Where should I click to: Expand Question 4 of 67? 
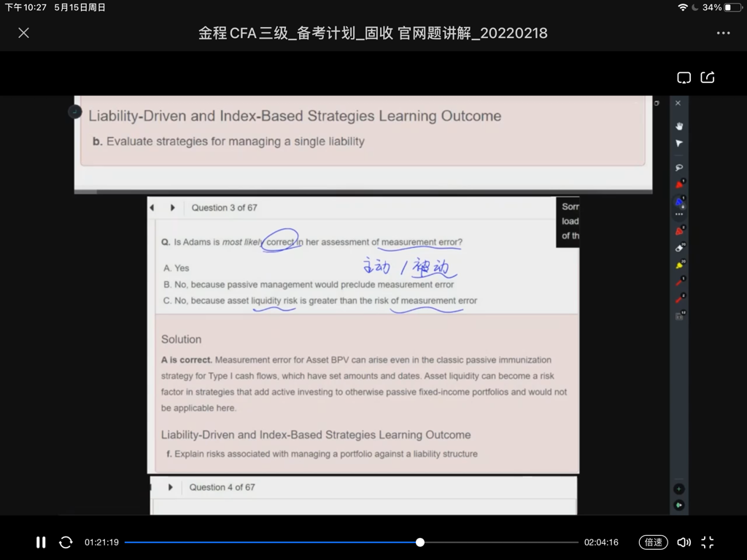click(x=171, y=487)
